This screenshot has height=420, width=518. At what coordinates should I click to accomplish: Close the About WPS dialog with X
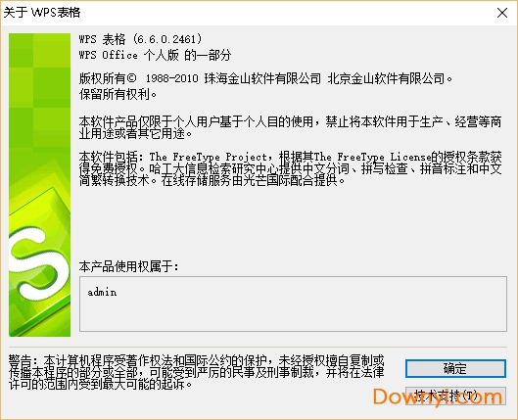coord(502,13)
